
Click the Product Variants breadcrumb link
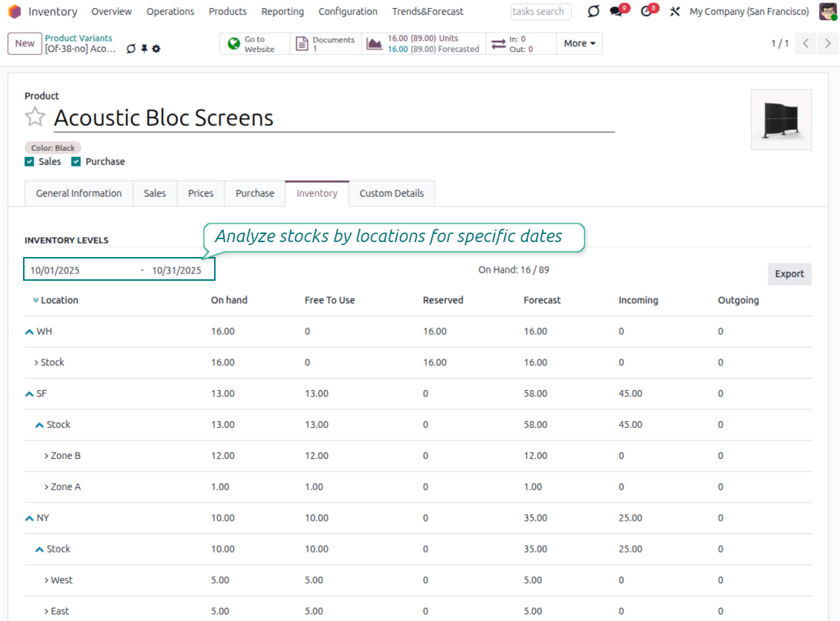[x=79, y=39]
